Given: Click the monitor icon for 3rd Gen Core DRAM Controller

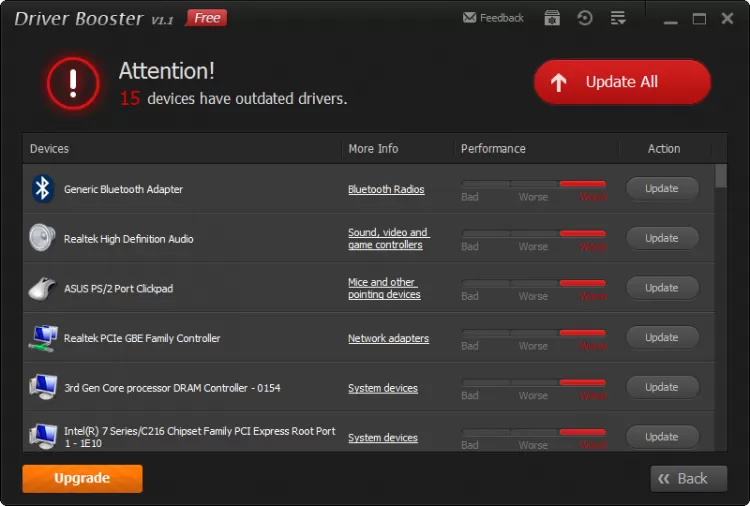Looking at the screenshot, I should tap(43, 387).
